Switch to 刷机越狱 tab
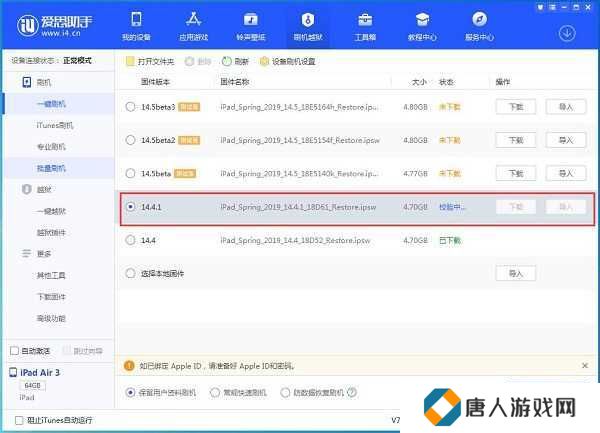 (308, 26)
